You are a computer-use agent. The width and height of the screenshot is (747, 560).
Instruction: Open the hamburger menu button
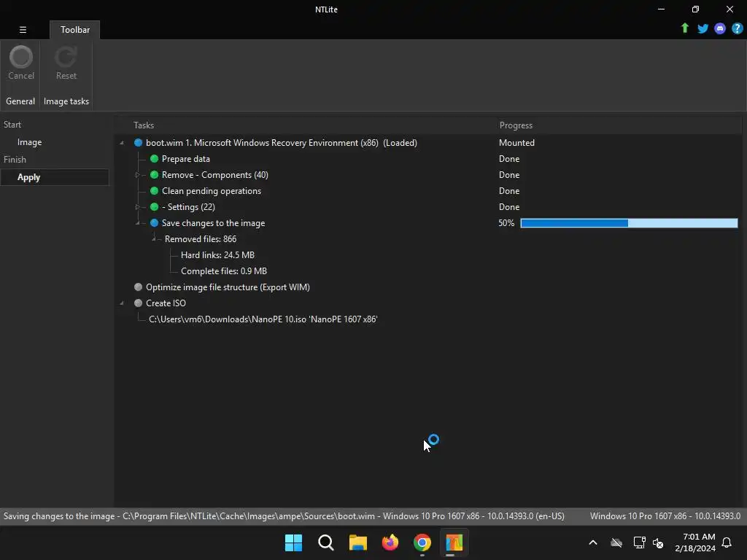pos(23,29)
